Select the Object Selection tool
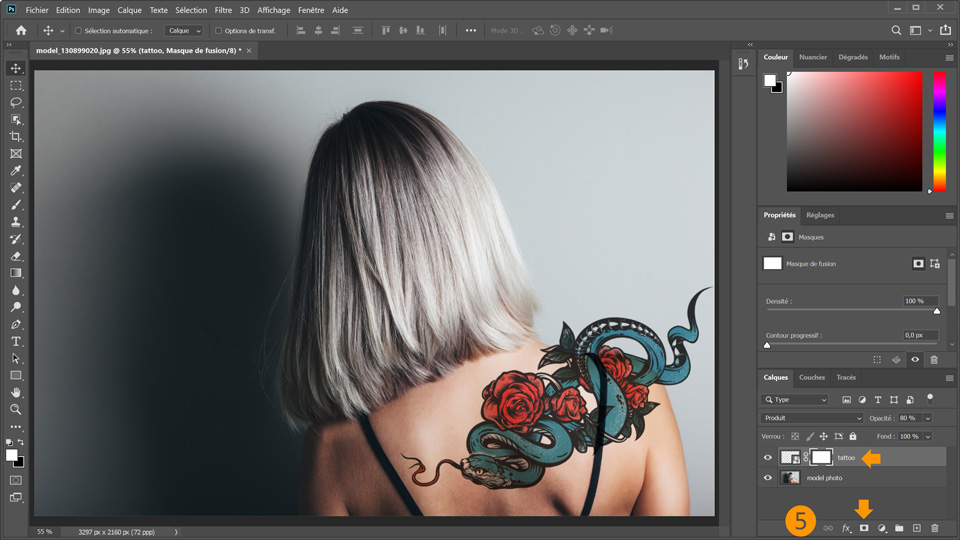960x540 pixels. 16,119
